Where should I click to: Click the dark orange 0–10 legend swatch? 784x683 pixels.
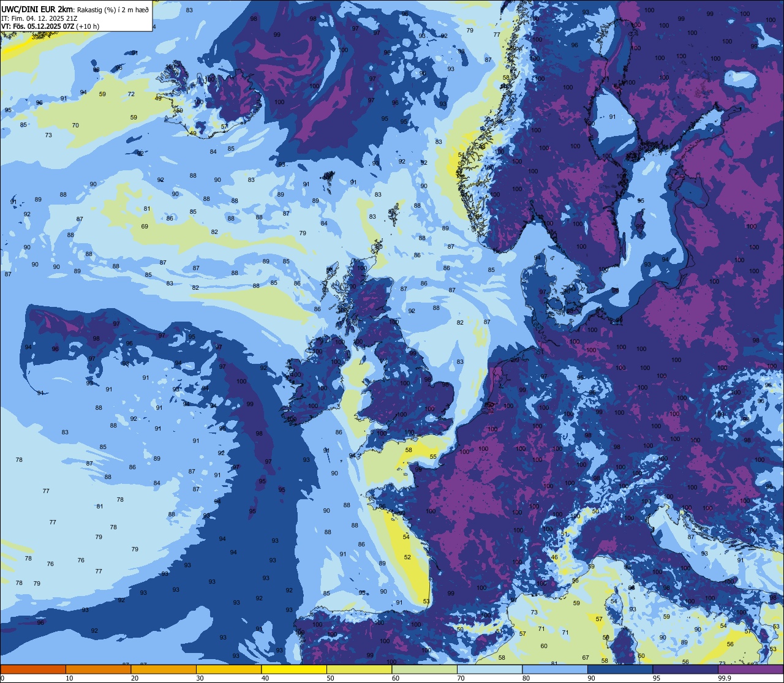click(x=33, y=670)
